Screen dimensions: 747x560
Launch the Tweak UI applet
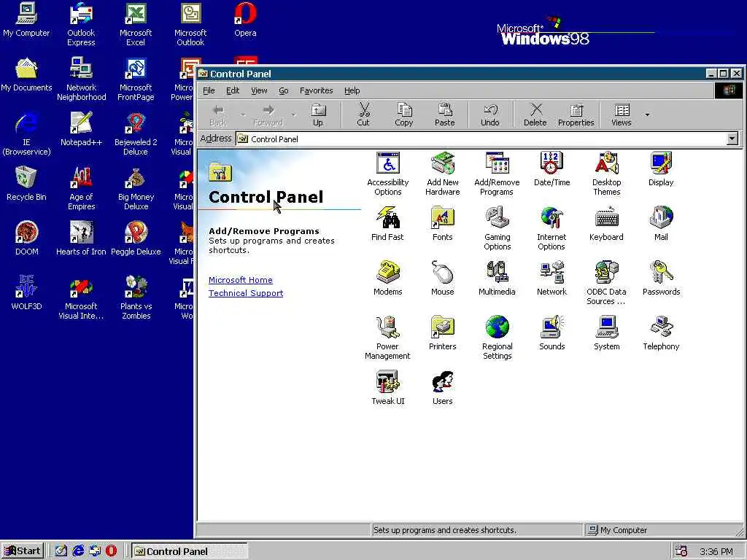pos(388,388)
